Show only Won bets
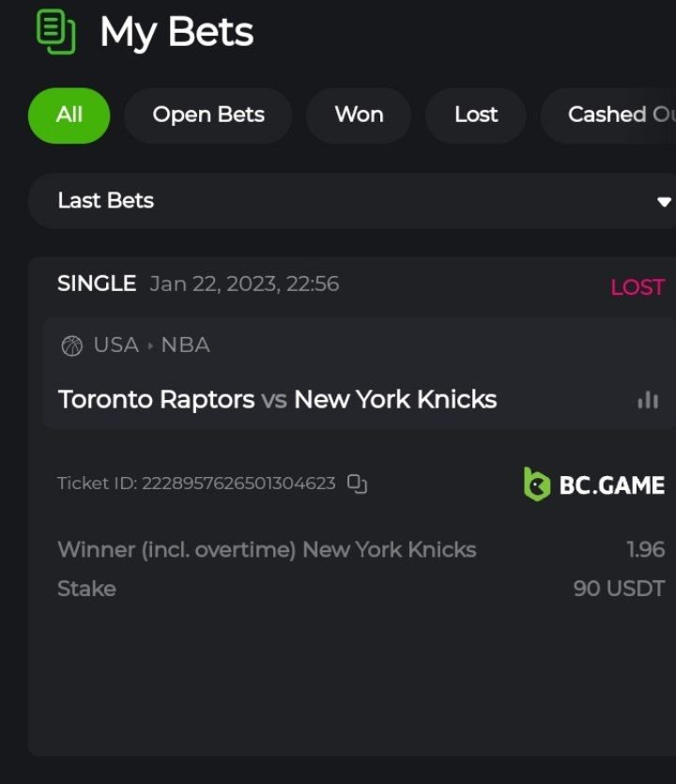The height and width of the screenshot is (784, 676). [359, 115]
